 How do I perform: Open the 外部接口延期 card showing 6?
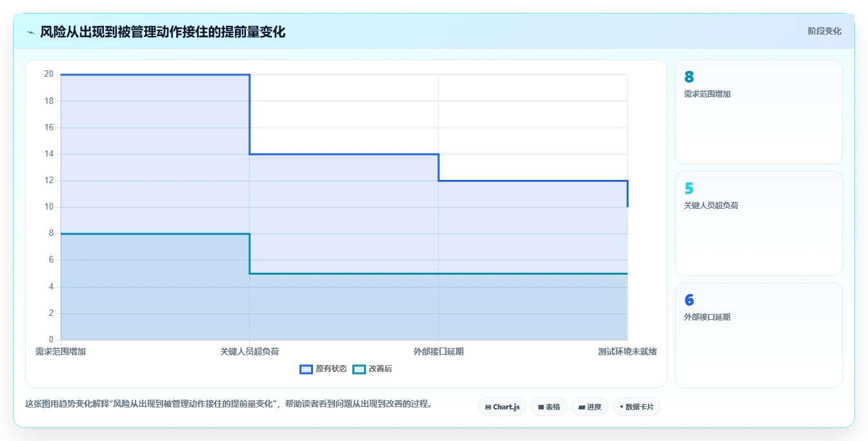click(x=759, y=335)
